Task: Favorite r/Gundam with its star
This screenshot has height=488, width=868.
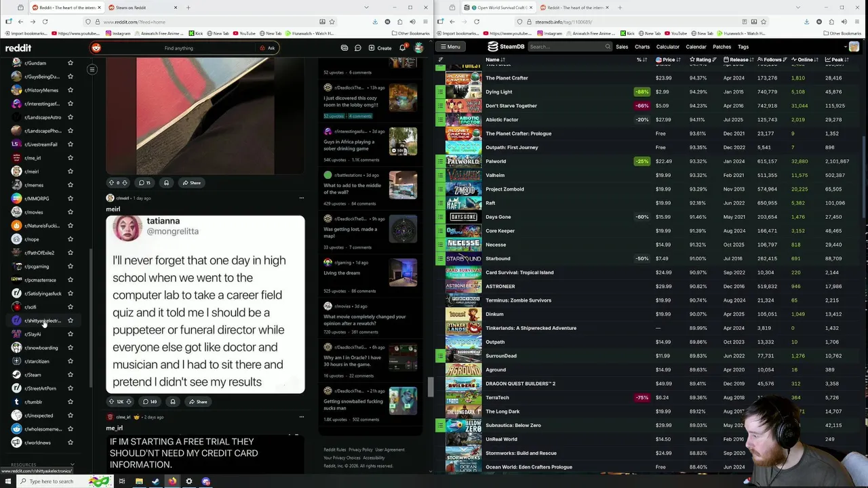Action: [x=70, y=63]
